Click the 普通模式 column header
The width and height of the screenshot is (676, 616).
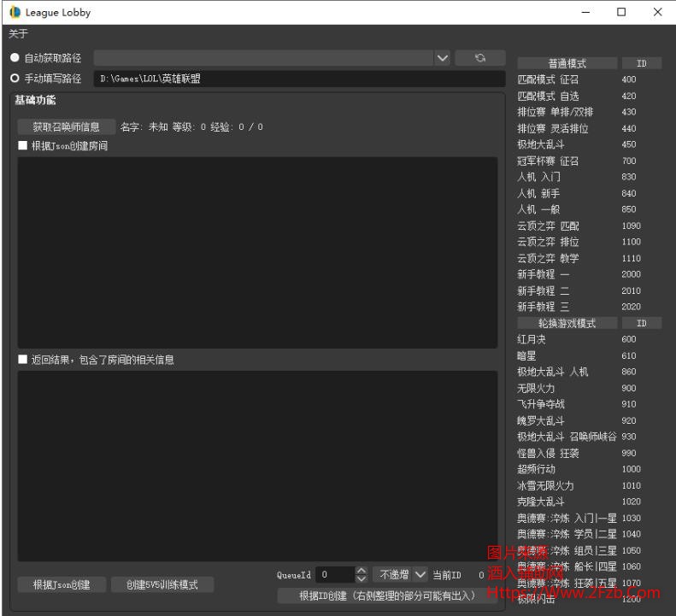(x=567, y=63)
